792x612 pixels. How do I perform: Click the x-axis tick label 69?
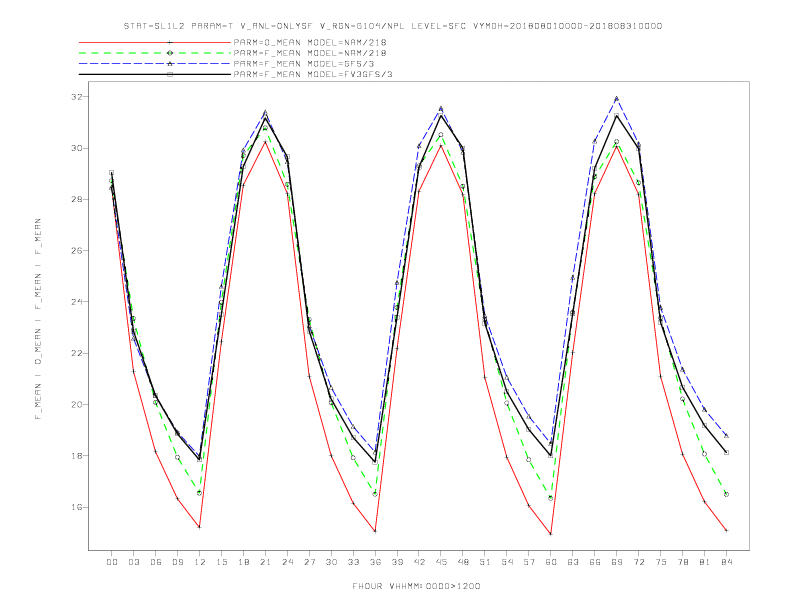(x=617, y=562)
